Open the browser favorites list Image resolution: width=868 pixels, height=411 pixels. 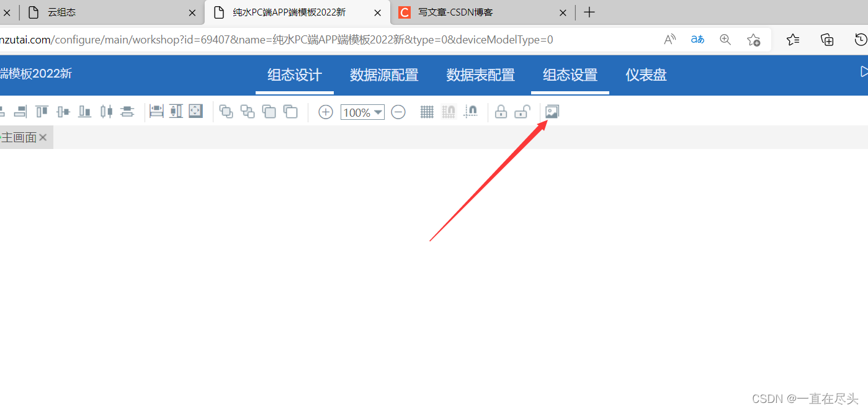click(x=793, y=40)
